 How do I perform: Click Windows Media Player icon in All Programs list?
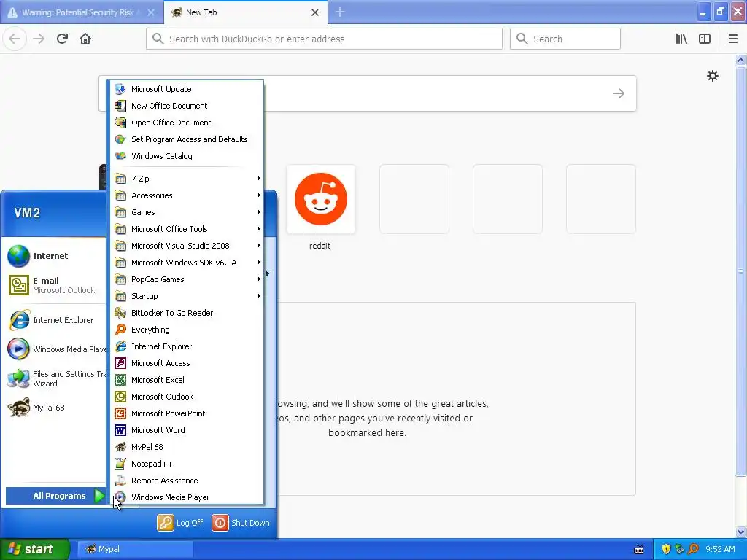coord(120,497)
